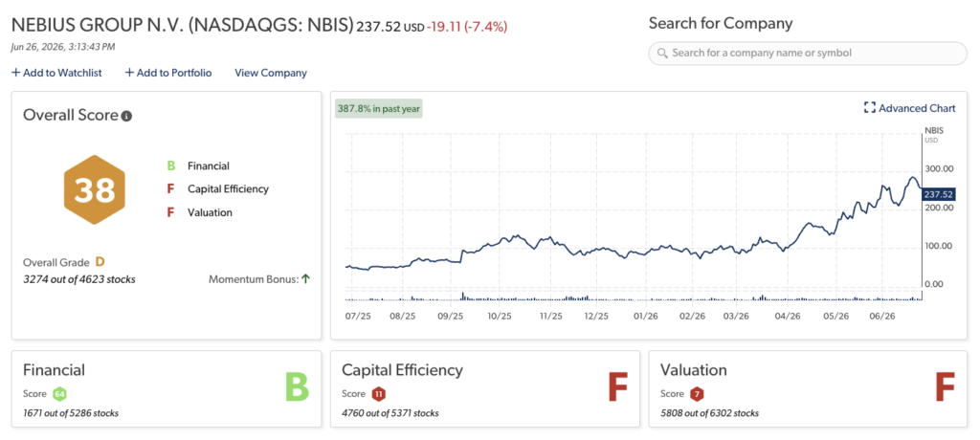Open the Advanced Chart link
This screenshot has width=980, height=440.
(x=916, y=108)
